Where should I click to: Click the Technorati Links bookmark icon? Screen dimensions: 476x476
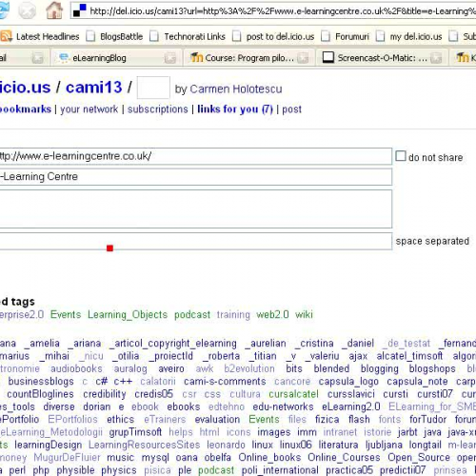(x=154, y=36)
